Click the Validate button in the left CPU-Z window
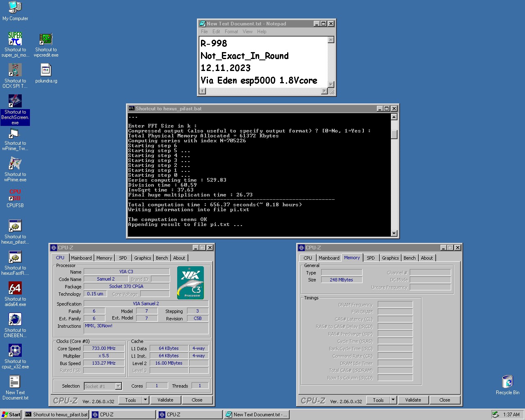 pyautogui.click(x=165, y=400)
